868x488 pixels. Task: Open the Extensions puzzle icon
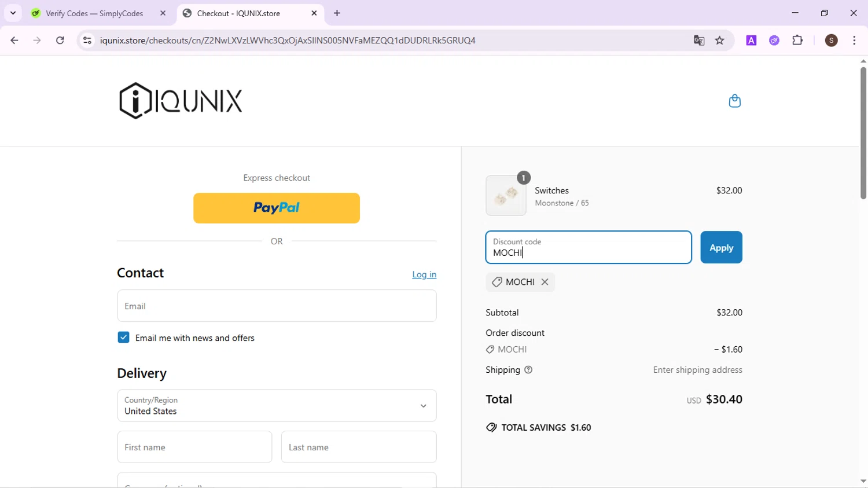[x=797, y=41]
